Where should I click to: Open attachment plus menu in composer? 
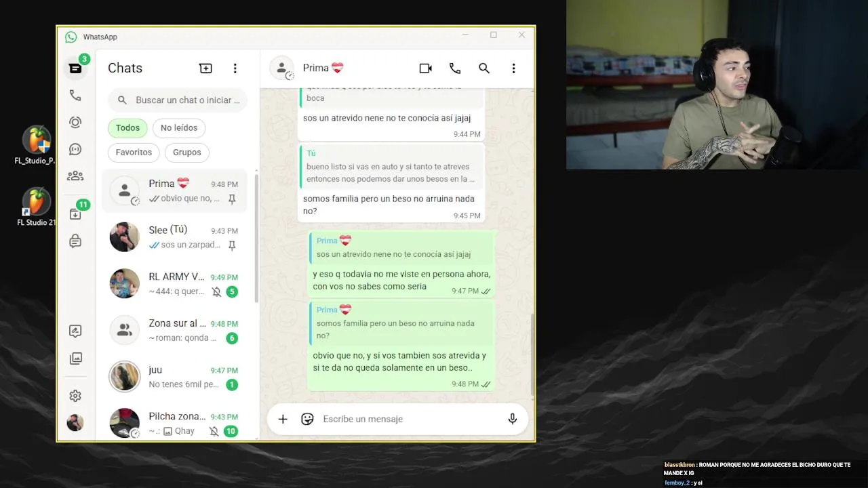pos(283,419)
